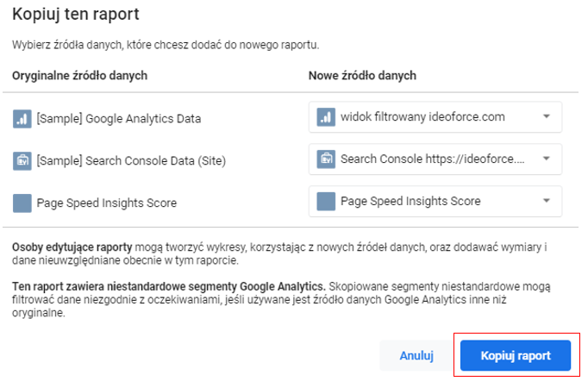The width and height of the screenshot is (588, 381).
Task: Expand the Search Console https://ideoforce dropdown arrow
Action: coord(547,159)
